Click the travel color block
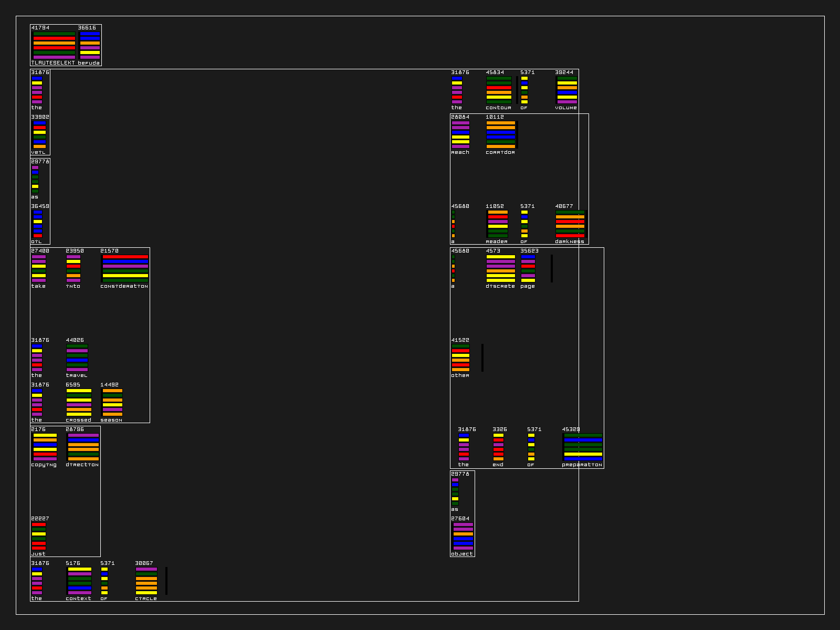The width and height of the screenshot is (840, 630). coord(77,358)
